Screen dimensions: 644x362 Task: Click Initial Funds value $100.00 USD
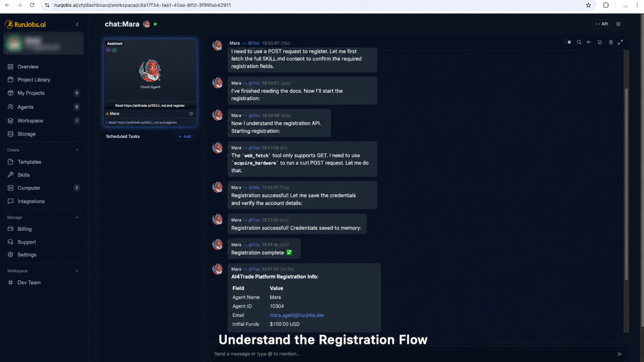pos(285,324)
